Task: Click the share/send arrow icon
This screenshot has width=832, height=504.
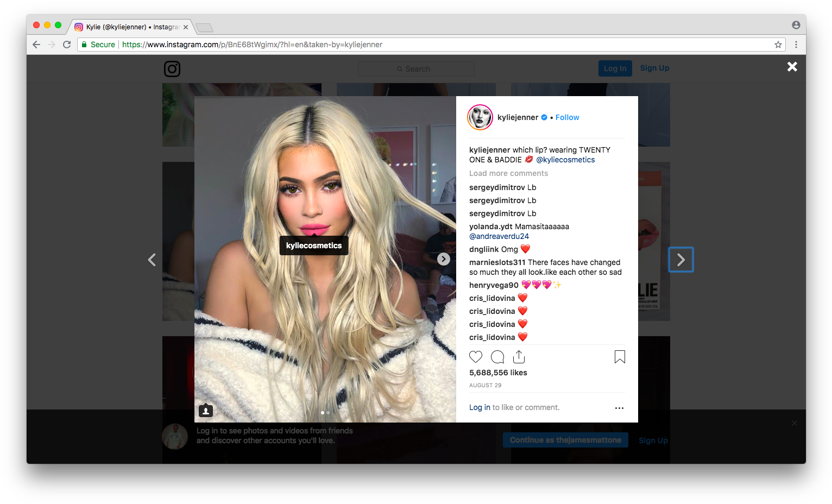Action: 519,356
